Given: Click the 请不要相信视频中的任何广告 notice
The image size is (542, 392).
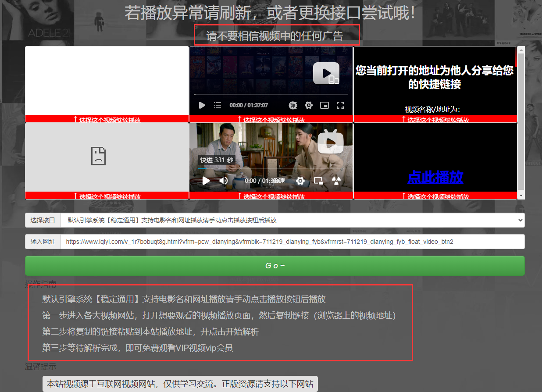Looking at the screenshot, I should coord(275,36).
